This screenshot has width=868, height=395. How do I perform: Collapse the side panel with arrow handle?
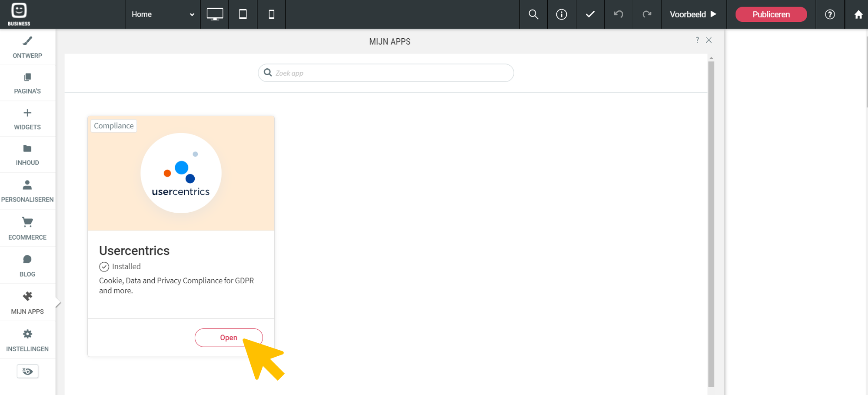point(58,303)
